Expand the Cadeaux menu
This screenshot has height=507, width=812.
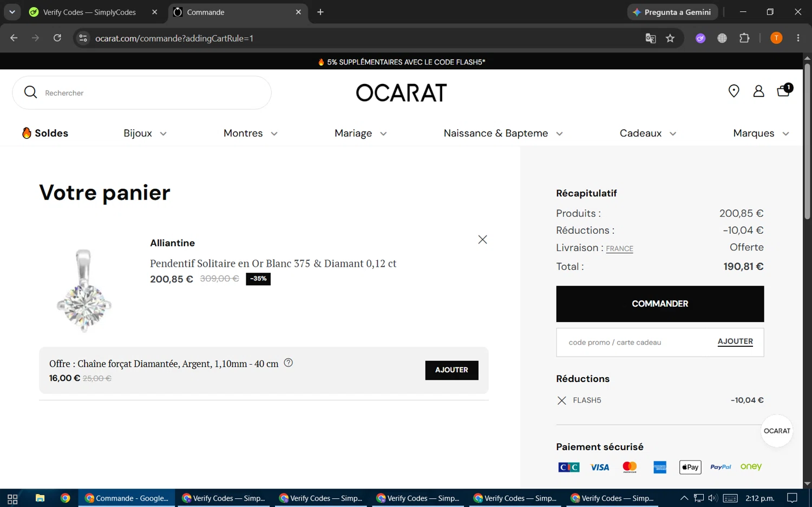647,133
